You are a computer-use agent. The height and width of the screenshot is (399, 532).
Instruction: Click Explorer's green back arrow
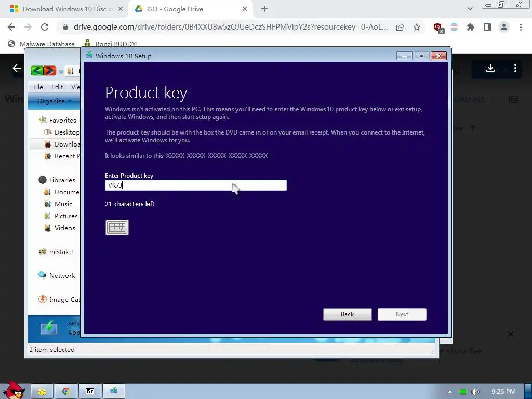(37, 71)
